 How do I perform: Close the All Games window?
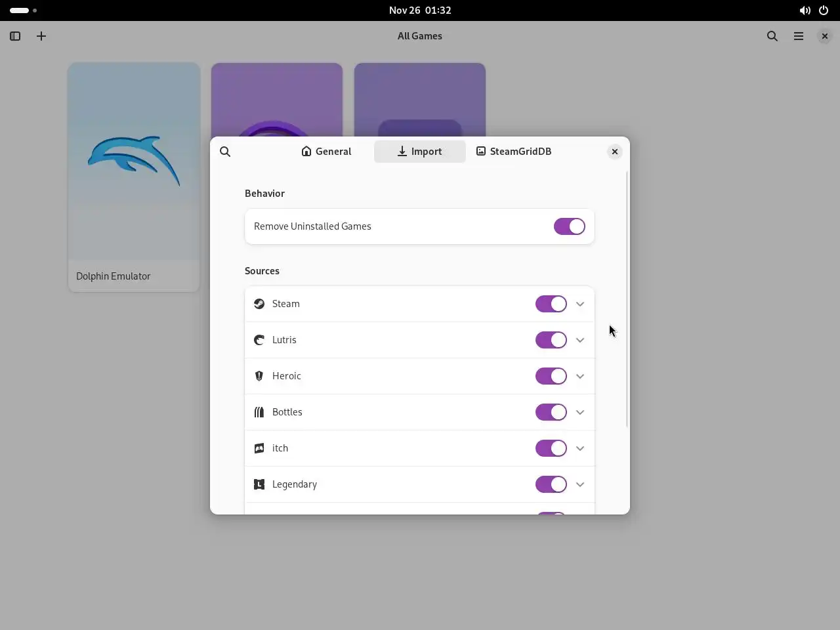(x=825, y=36)
